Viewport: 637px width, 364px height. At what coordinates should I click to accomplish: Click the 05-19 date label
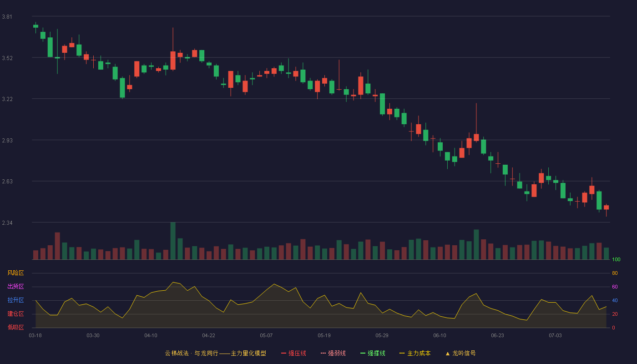324,335
